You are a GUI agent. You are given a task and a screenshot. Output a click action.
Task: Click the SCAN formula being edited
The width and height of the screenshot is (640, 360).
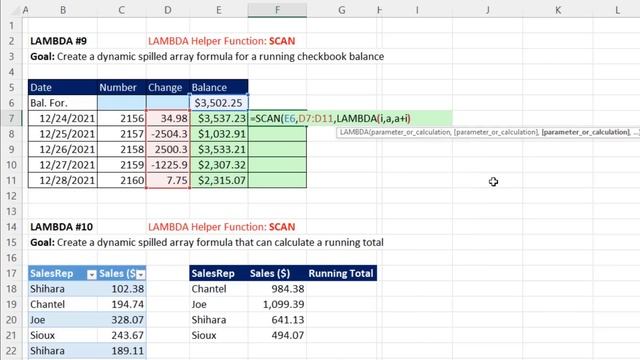[x=330, y=118]
